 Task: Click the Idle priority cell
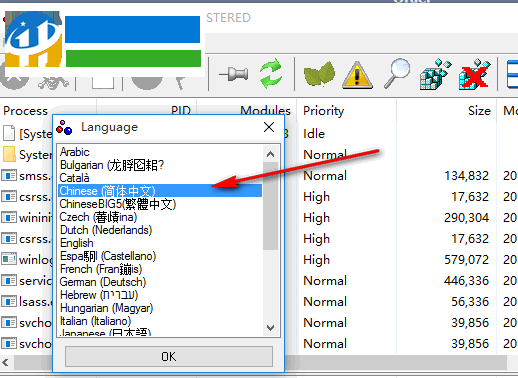pos(314,134)
